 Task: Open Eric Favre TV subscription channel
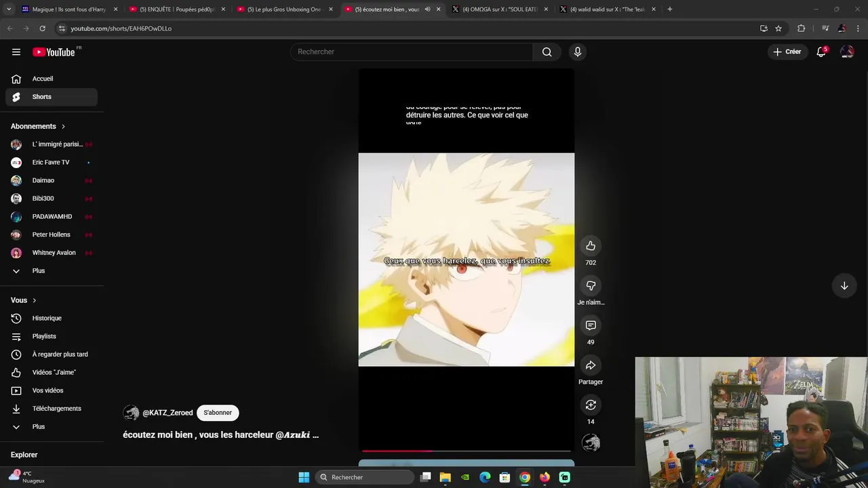click(x=52, y=162)
